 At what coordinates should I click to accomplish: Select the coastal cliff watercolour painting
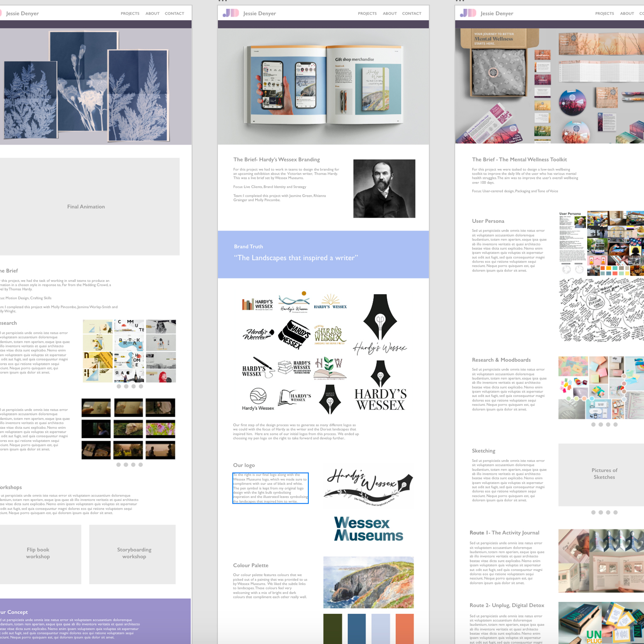click(x=368, y=582)
